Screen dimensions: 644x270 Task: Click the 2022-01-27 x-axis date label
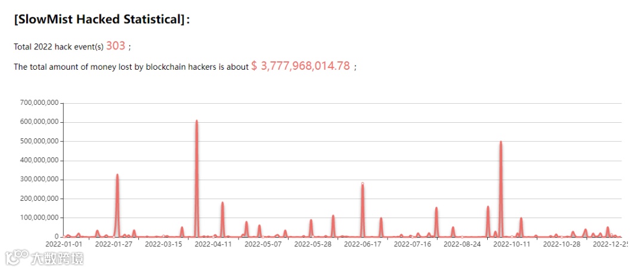[114, 244]
